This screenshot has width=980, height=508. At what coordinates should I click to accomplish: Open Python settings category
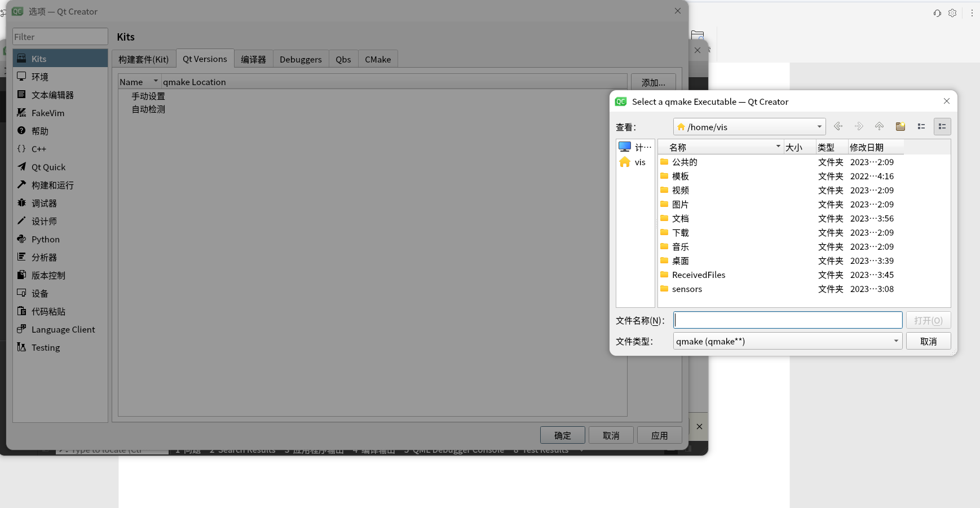pyautogui.click(x=60, y=239)
